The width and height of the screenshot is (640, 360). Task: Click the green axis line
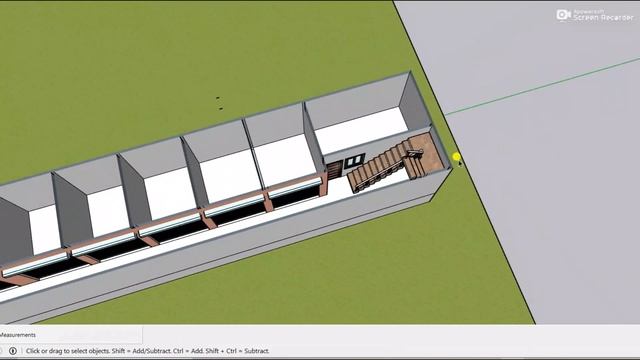pos(543,86)
